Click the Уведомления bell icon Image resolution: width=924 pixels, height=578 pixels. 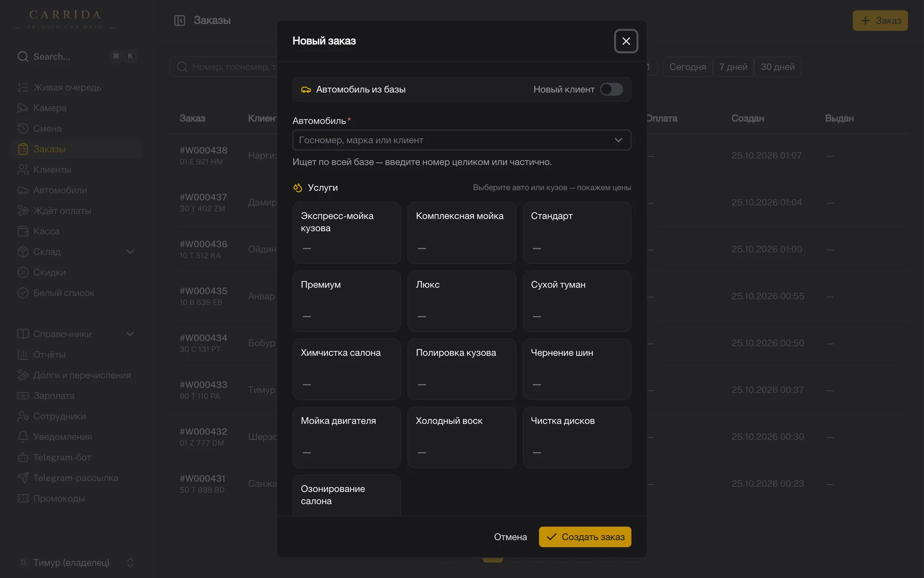23,437
